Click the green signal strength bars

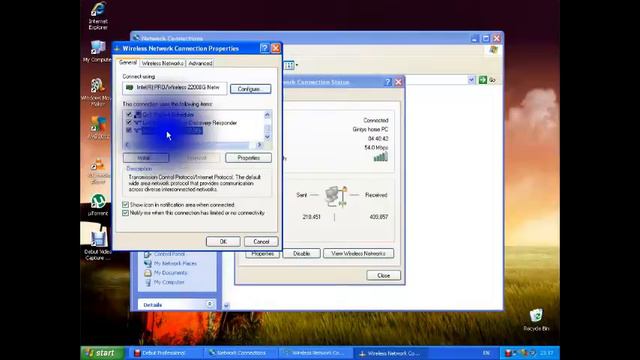pos(380,157)
